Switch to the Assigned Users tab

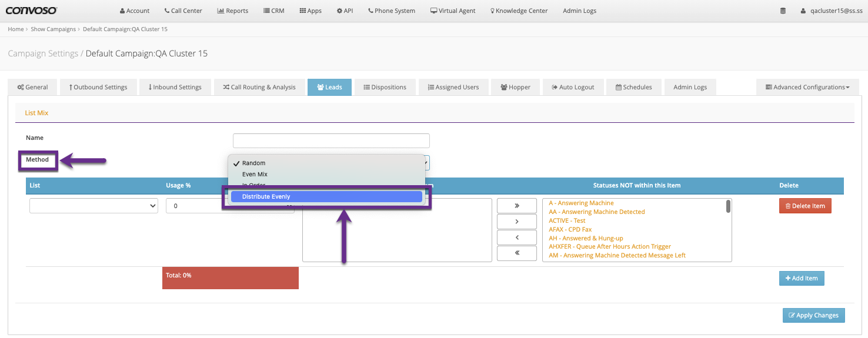point(453,87)
